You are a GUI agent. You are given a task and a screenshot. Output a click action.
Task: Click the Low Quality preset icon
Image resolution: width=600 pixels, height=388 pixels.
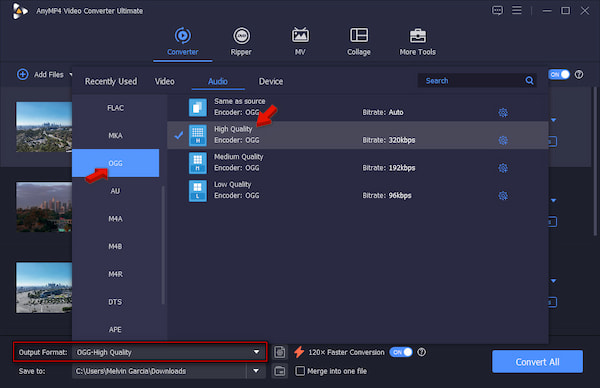pyautogui.click(x=197, y=191)
